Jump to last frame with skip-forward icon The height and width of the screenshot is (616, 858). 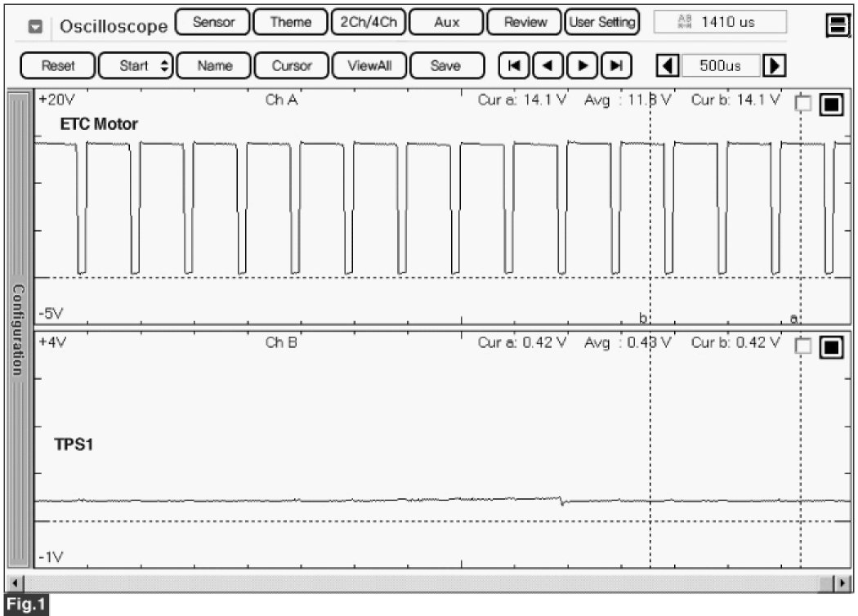617,65
